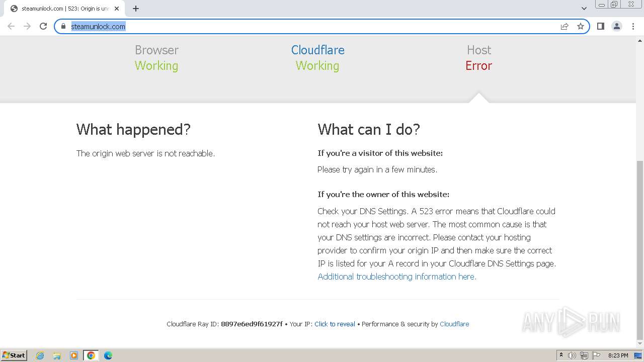This screenshot has height=362, width=644.
Task: View site information via the lock icon
Action: click(x=63, y=26)
